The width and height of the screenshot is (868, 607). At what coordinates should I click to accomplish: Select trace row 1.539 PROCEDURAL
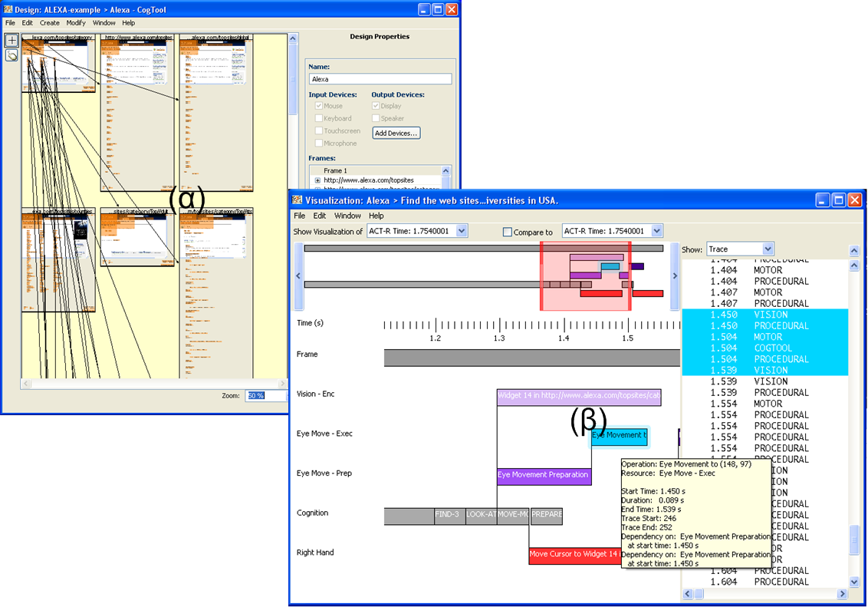pyautogui.click(x=765, y=393)
